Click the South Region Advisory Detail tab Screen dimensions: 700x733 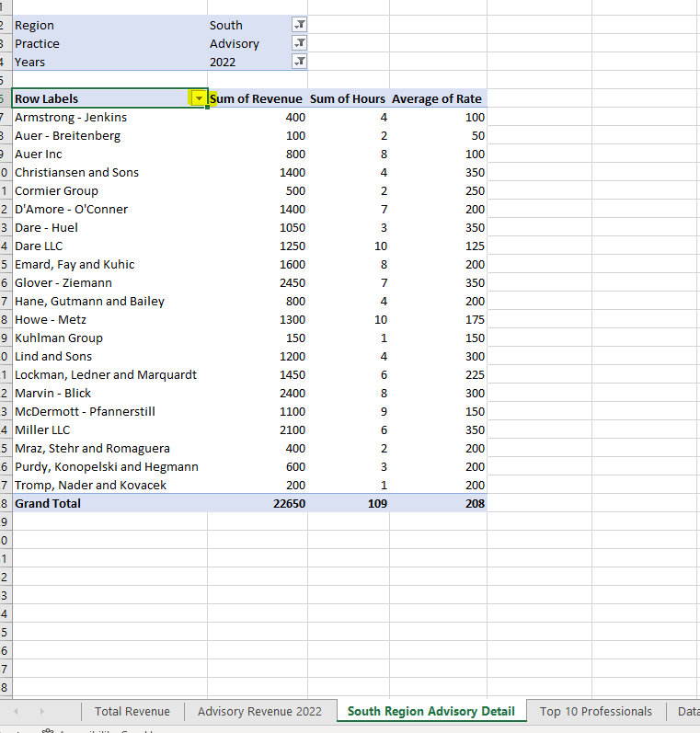click(430, 711)
